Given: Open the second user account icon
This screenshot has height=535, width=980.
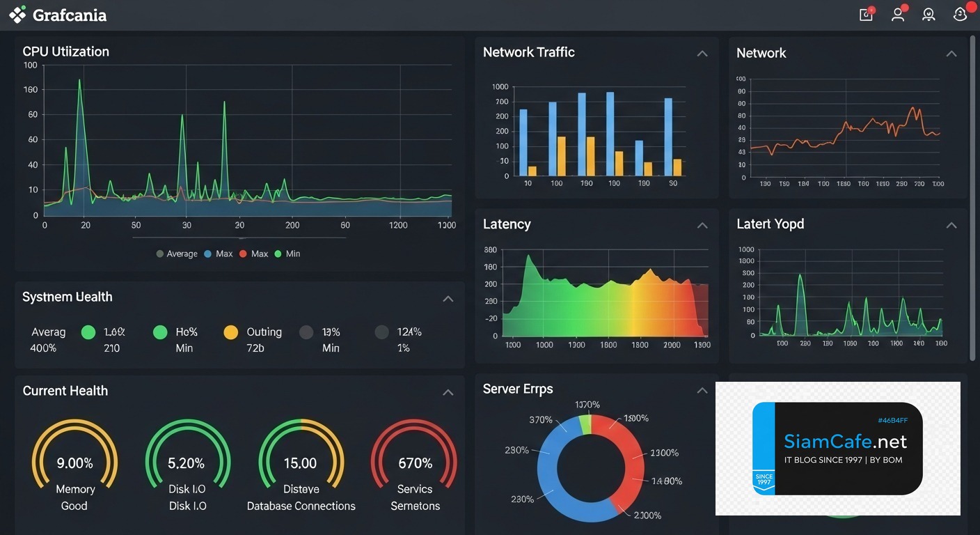Looking at the screenshot, I should click(x=928, y=14).
